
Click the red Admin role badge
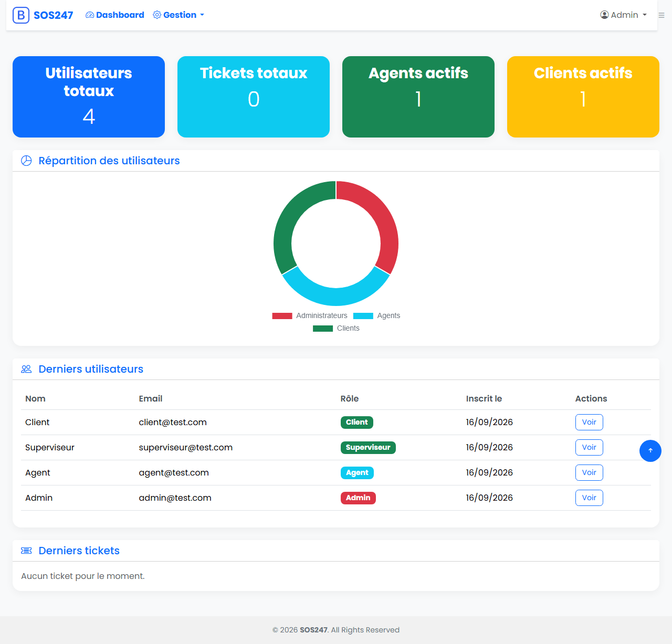[x=358, y=498]
